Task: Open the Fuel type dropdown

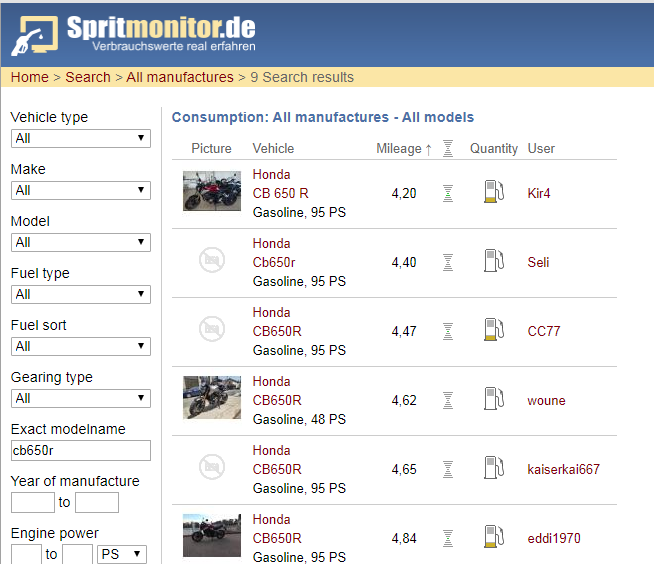Action: tap(81, 295)
